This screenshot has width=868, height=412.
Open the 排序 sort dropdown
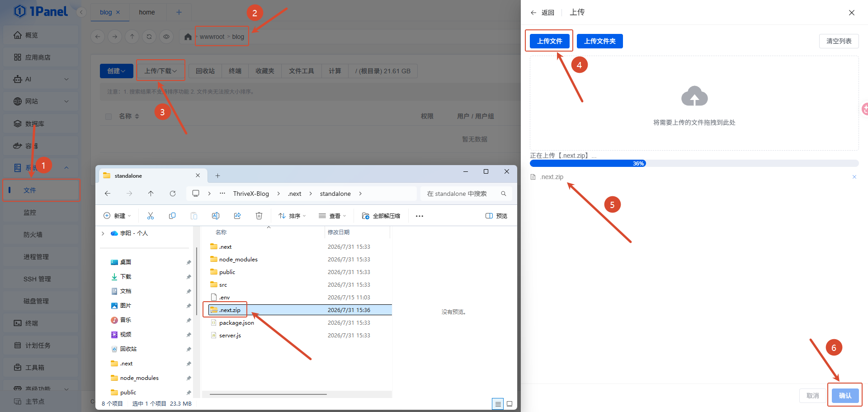click(292, 216)
